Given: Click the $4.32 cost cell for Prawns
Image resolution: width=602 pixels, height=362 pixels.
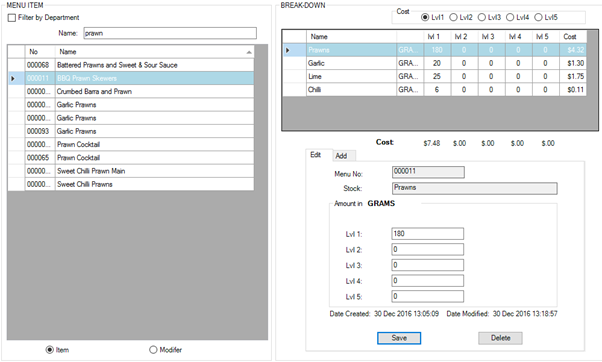Looking at the screenshot, I should 572,50.
